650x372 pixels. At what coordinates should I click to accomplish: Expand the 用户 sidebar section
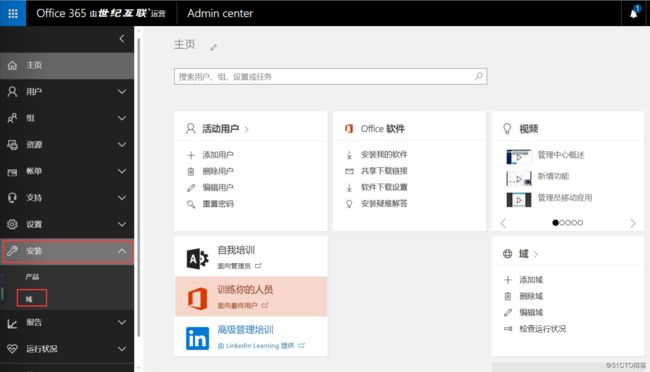pos(67,92)
